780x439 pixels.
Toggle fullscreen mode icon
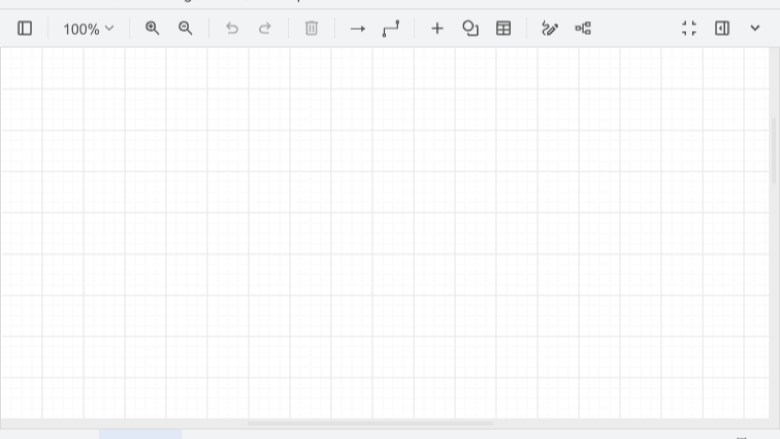coord(689,28)
